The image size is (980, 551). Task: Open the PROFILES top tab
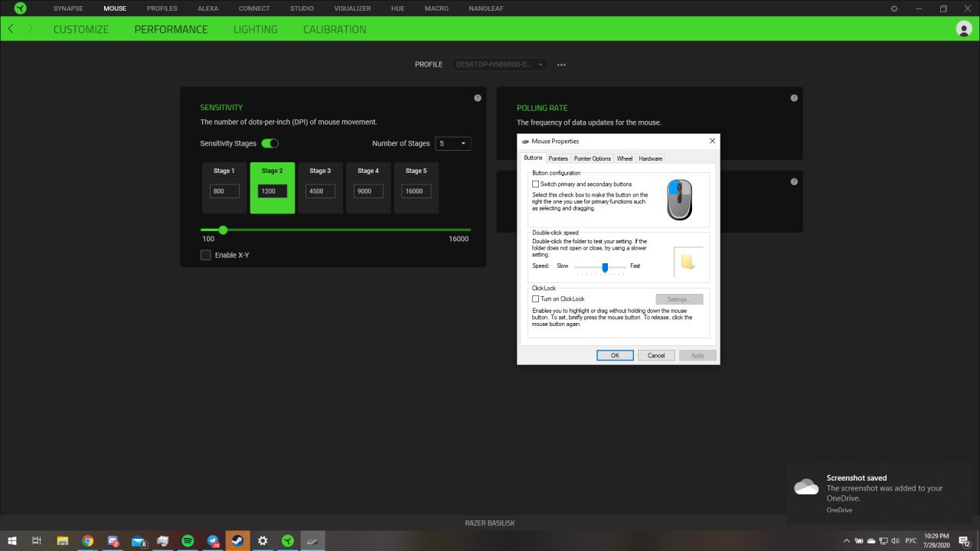[162, 8]
